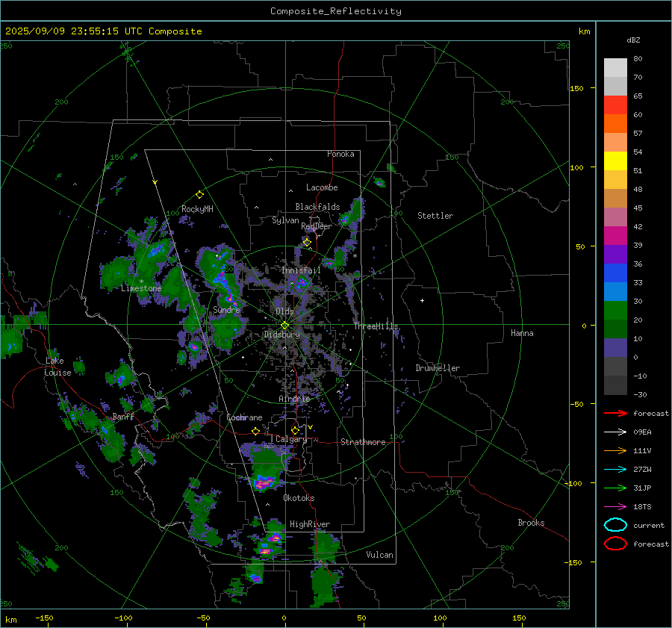Select the Okotoks town label
Image resolution: width=672 pixels, height=628 pixels.
click(x=299, y=498)
